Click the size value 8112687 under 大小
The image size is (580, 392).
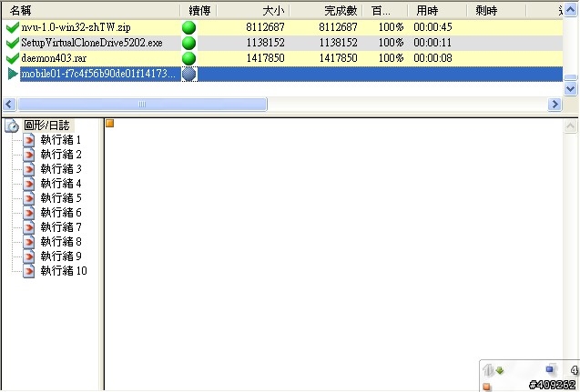[265, 27]
